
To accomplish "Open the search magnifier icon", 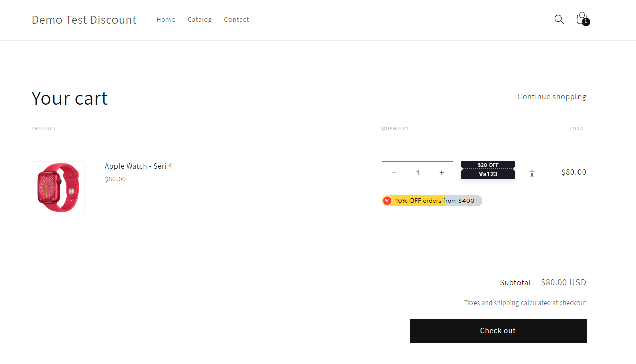I will pos(559,19).
